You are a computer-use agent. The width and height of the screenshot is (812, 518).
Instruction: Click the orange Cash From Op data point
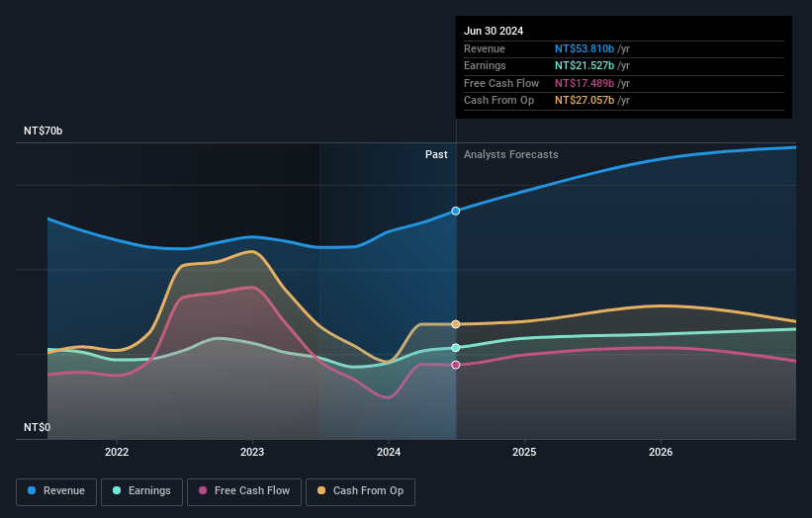tap(456, 324)
